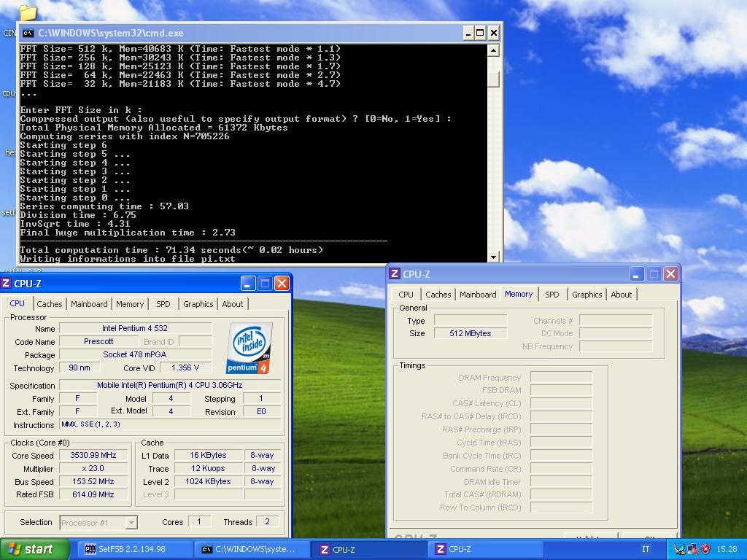Switch to the SPD tab in right CPU-Z window
This screenshot has width=747, height=560.
pyautogui.click(x=551, y=295)
